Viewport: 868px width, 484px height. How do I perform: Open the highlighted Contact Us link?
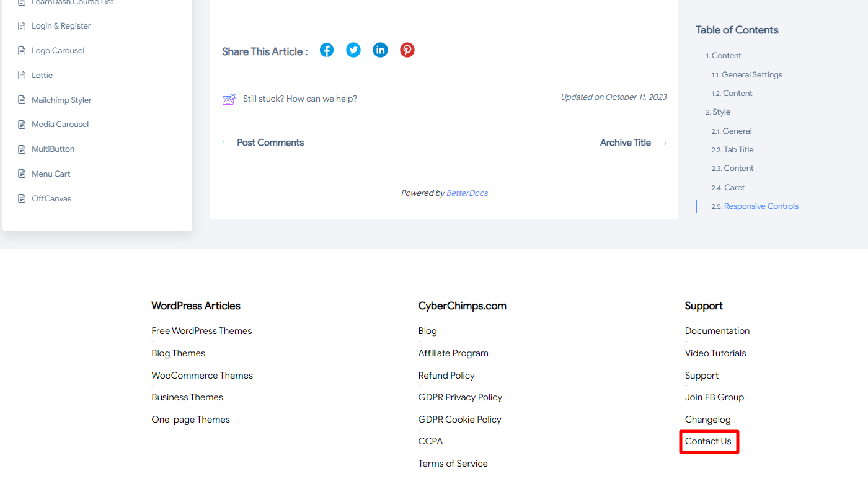tap(709, 441)
